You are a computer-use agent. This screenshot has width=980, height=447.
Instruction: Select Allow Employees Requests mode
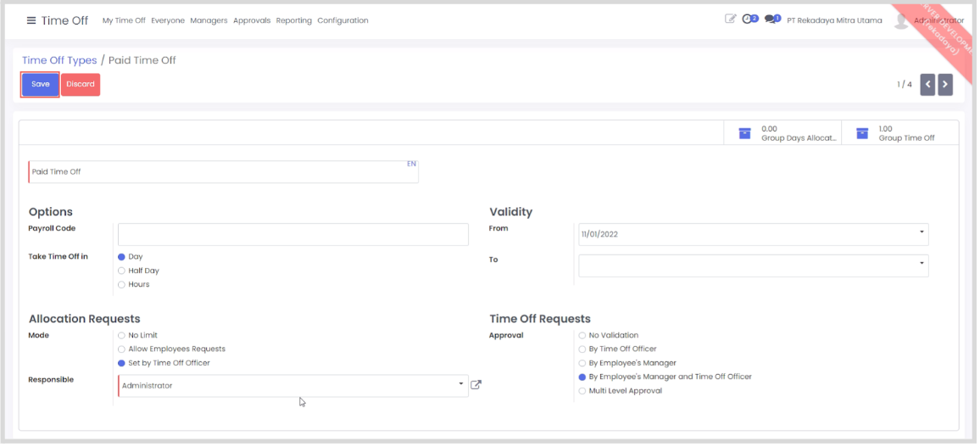[122, 349]
